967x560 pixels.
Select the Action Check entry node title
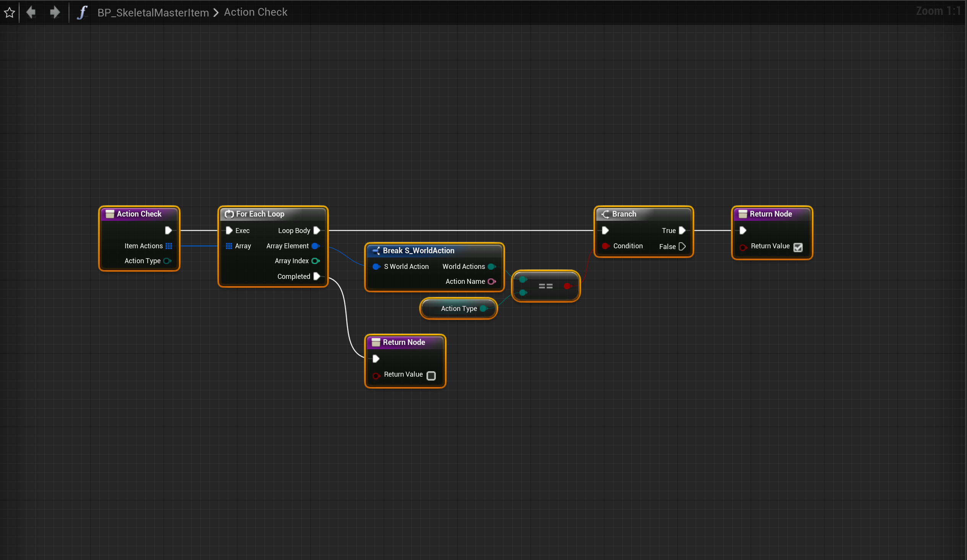point(139,214)
